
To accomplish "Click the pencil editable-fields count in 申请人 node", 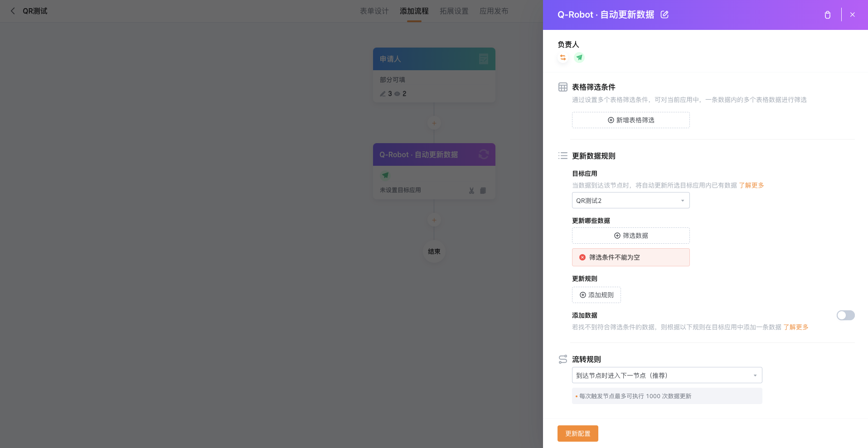I will click(x=386, y=94).
